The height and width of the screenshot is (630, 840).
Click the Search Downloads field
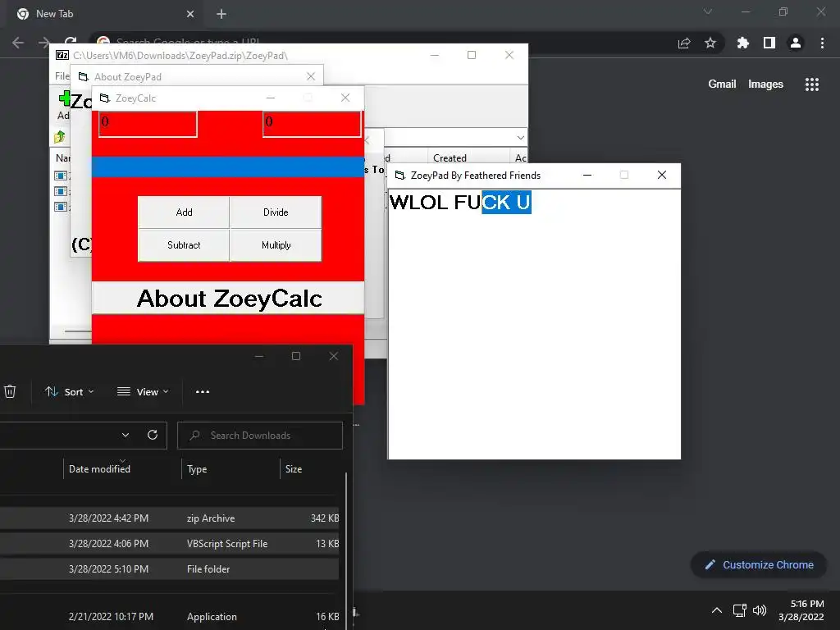(x=260, y=436)
